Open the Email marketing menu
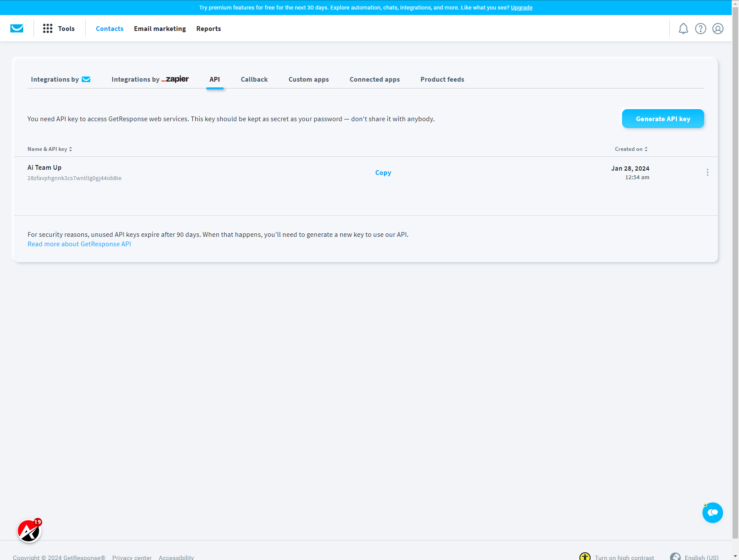 click(160, 28)
